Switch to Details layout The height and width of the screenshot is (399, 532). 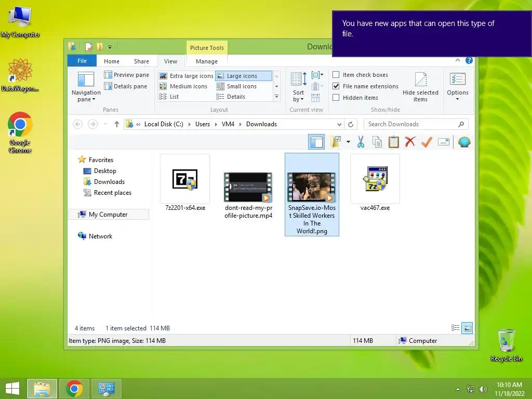(231, 97)
